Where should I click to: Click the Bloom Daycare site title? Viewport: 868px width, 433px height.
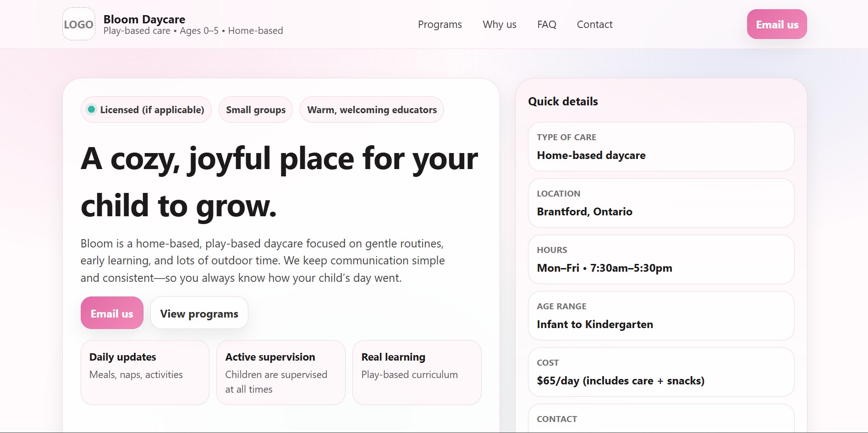144,19
